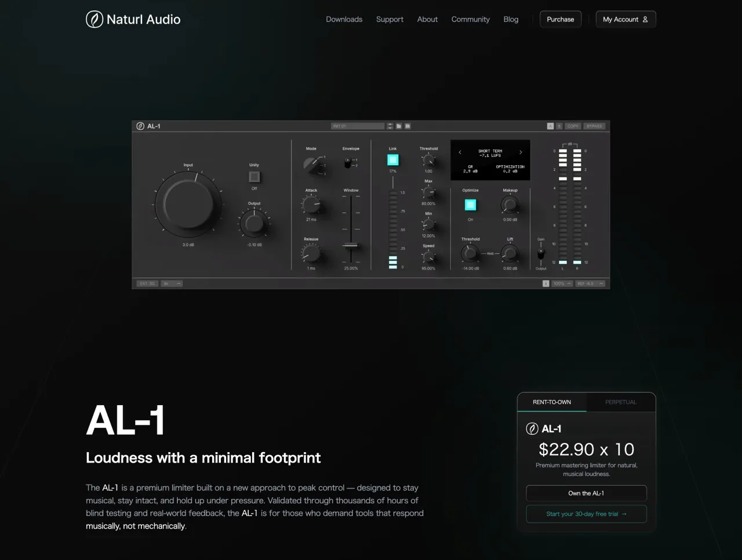The image size is (742, 560).
Task: Engage BYPASS on the AL-1 plugin
Action: click(594, 126)
